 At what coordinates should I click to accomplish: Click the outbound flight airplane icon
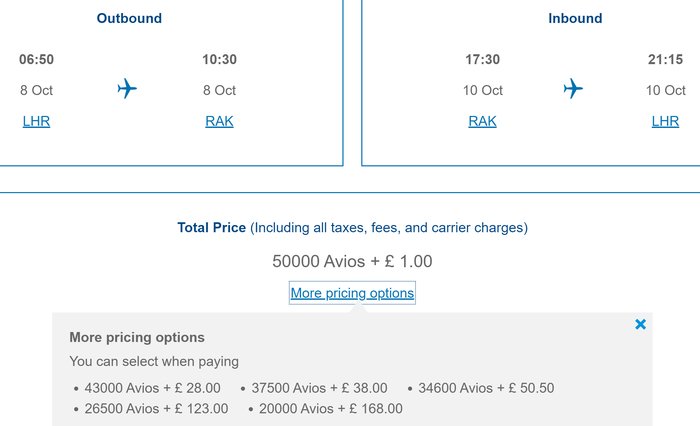coord(127,88)
